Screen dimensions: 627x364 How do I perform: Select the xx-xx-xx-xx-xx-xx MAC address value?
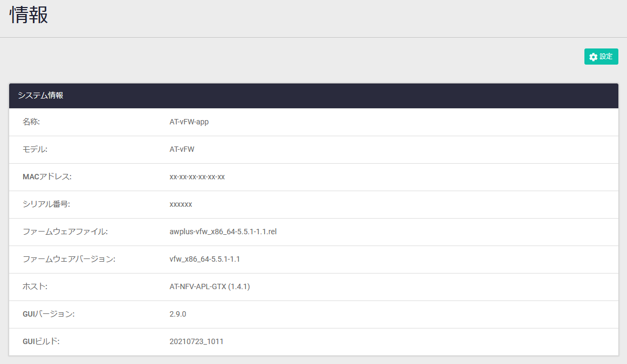coord(197,177)
